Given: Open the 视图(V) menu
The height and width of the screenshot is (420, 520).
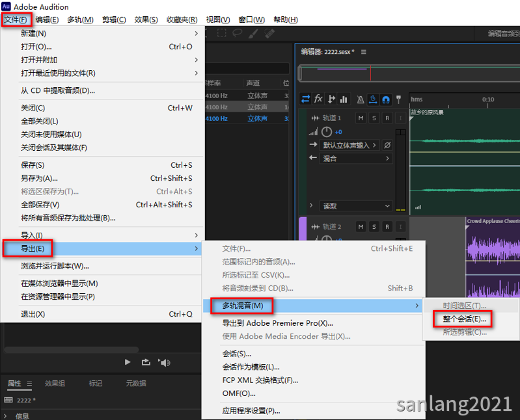Looking at the screenshot, I should pyautogui.click(x=218, y=20).
